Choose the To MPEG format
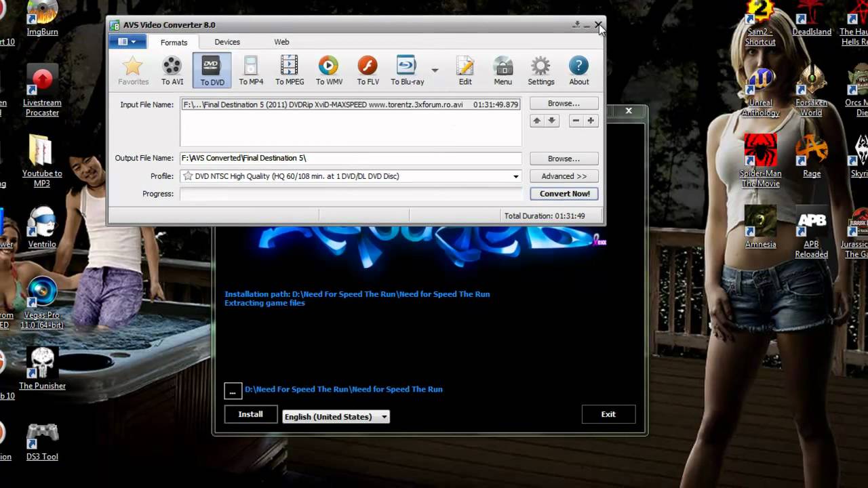Image resolution: width=868 pixels, height=488 pixels. click(x=290, y=70)
